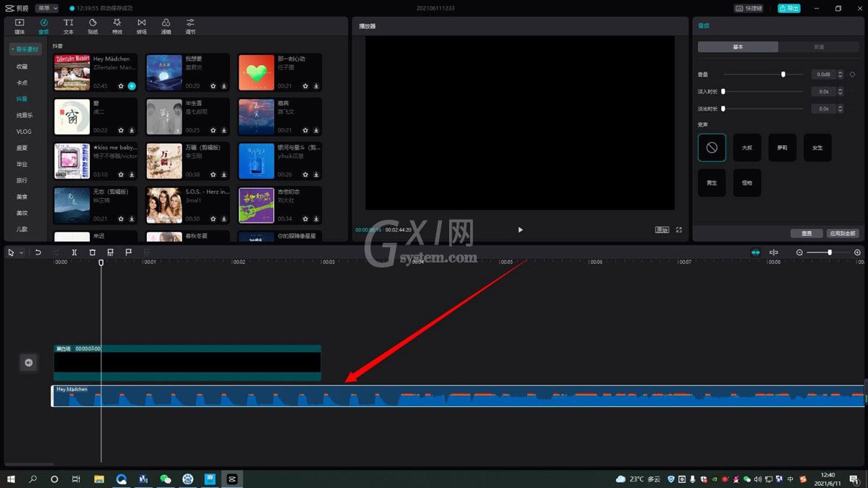Zoom out timeline with minus magnifier
The height and width of the screenshot is (488, 868).
point(799,252)
